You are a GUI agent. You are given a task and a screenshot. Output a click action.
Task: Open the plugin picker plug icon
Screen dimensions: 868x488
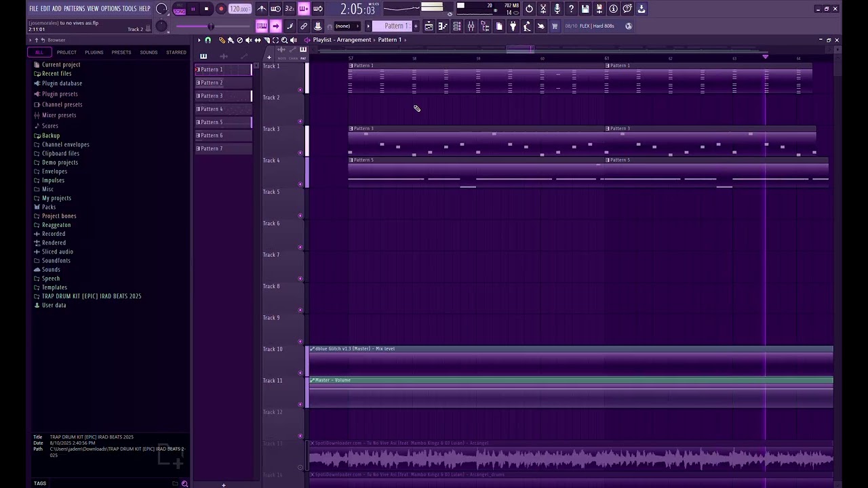click(513, 26)
